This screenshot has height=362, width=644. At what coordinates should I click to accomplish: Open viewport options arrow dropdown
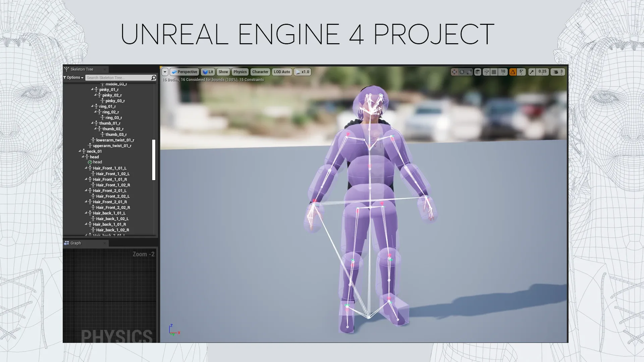165,72
